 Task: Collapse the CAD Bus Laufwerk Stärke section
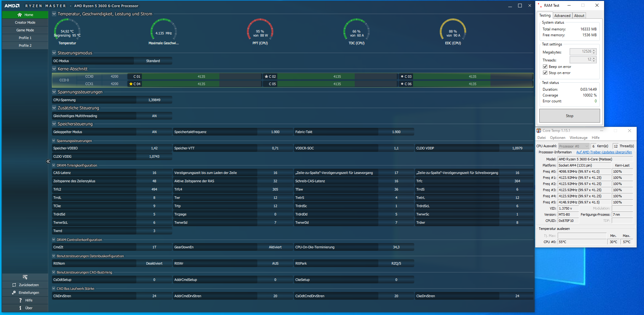coord(54,289)
